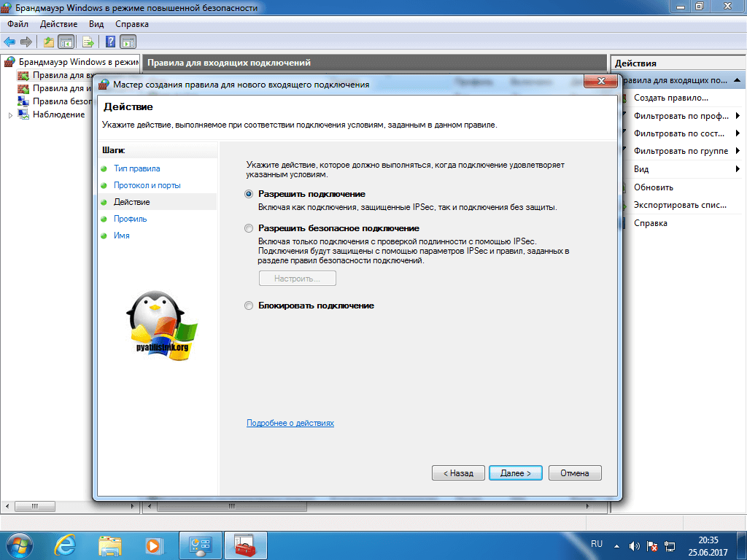This screenshot has width=747, height=560.
Task: Select the 'Разрешить подключение' radio button
Action: click(249, 194)
